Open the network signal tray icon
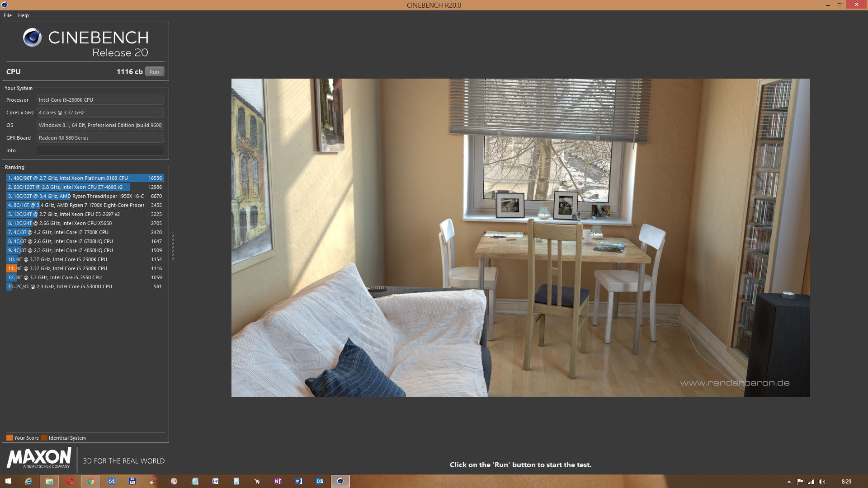 pos(811,482)
